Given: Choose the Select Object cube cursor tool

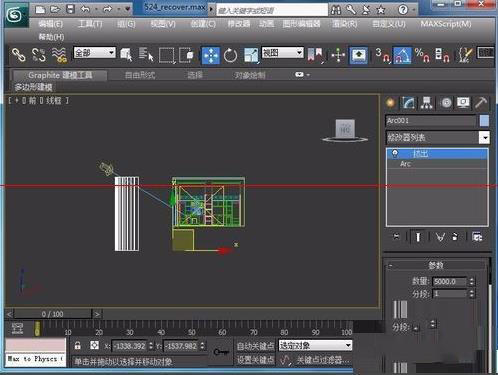Looking at the screenshot, I should (126, 55).
